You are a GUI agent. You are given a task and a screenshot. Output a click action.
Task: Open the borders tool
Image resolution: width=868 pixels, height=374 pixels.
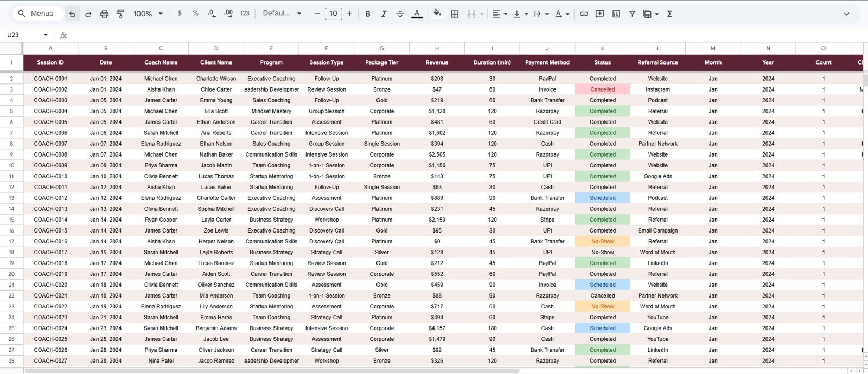point(455,14)
